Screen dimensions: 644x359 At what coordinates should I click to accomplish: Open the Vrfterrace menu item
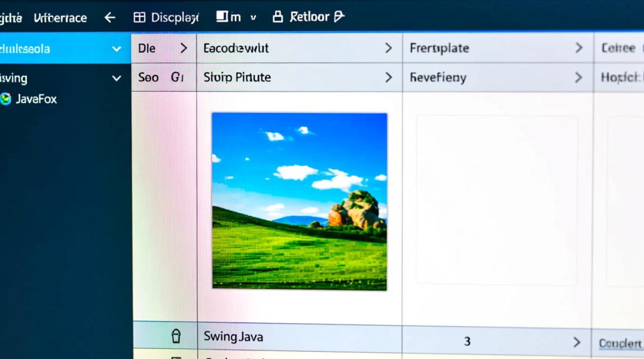click(60, 18)
